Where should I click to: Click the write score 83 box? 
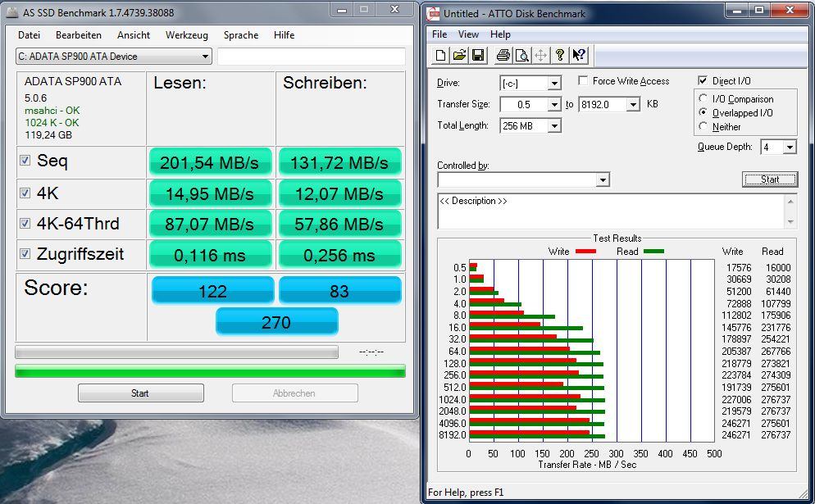point(340,290)
